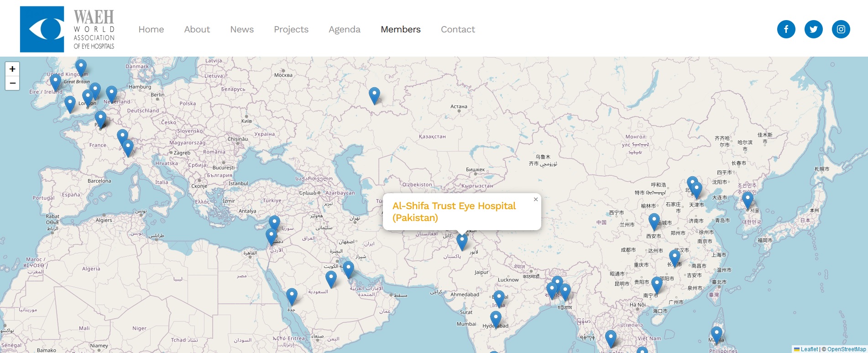Open the Agenda page
The image size is (868, 353).
(345, 29)
